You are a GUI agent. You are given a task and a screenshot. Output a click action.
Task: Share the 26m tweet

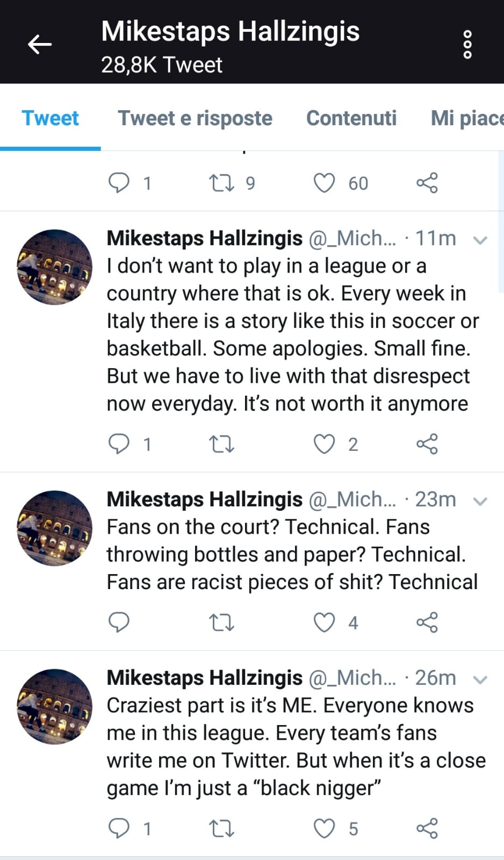tap(427, 828)
